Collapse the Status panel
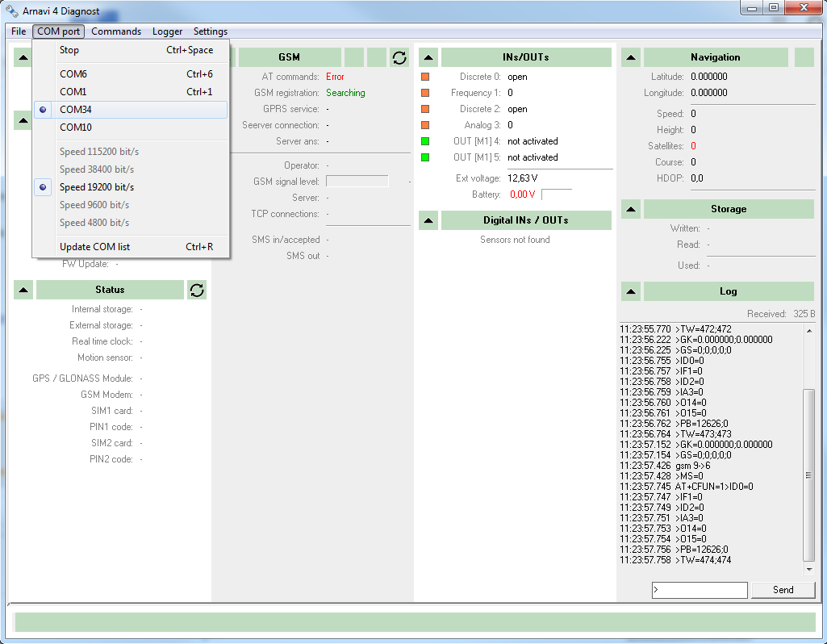Image resolution: width=827 pixels, height=644 pixels. [x=23, y=290]
